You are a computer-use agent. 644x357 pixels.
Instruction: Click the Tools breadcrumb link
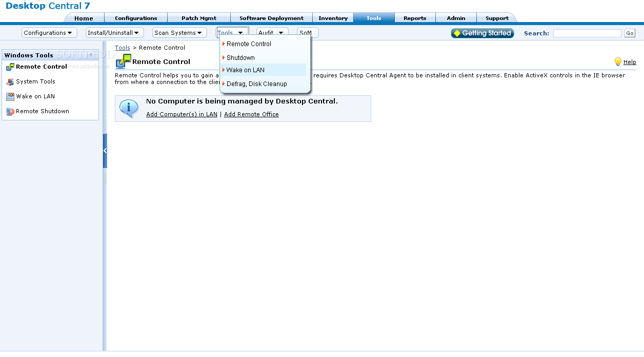(x=123, y=48)
